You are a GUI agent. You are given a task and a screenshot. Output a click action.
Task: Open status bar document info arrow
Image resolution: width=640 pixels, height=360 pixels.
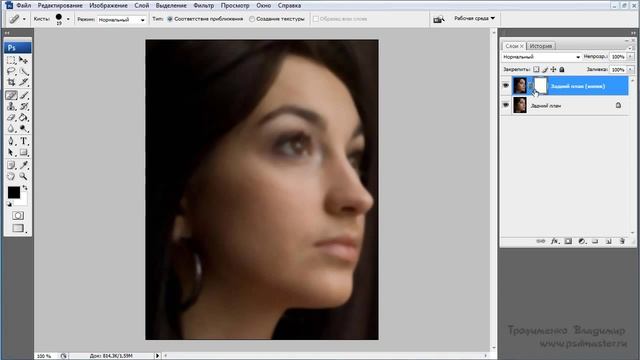157,356
